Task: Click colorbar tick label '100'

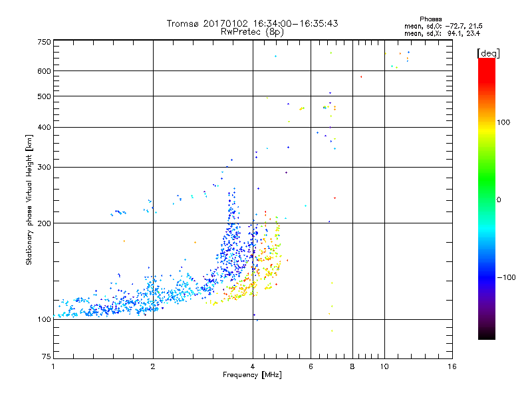Action: 503,122
